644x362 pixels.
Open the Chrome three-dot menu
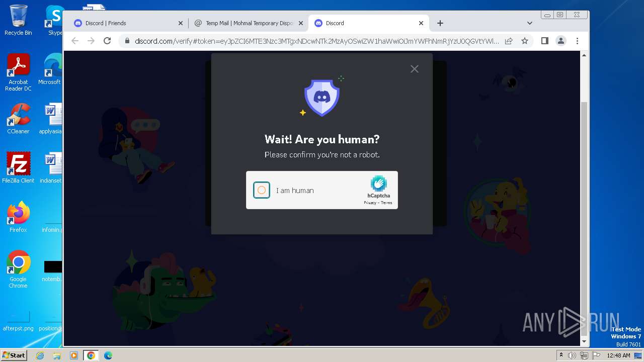(x=577, y=41)
